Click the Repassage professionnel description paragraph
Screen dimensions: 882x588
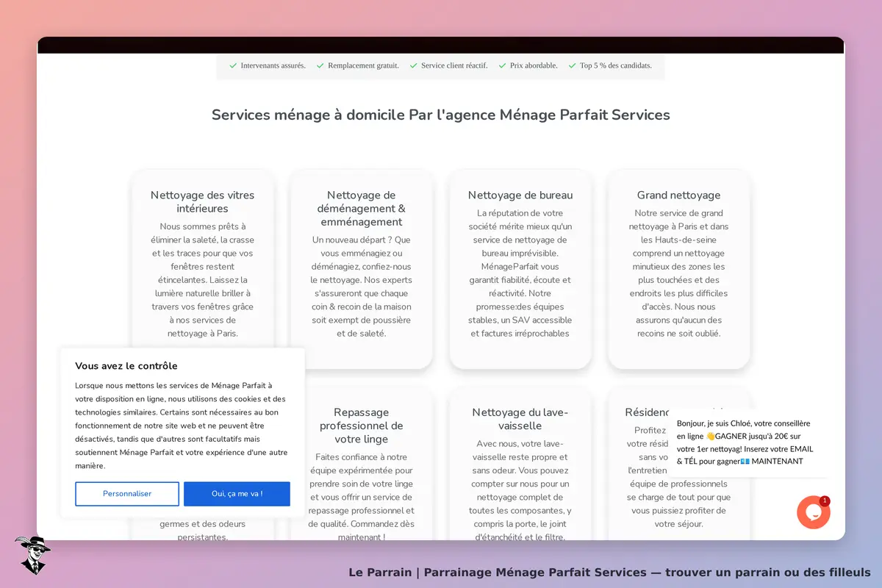click(362, 497)
